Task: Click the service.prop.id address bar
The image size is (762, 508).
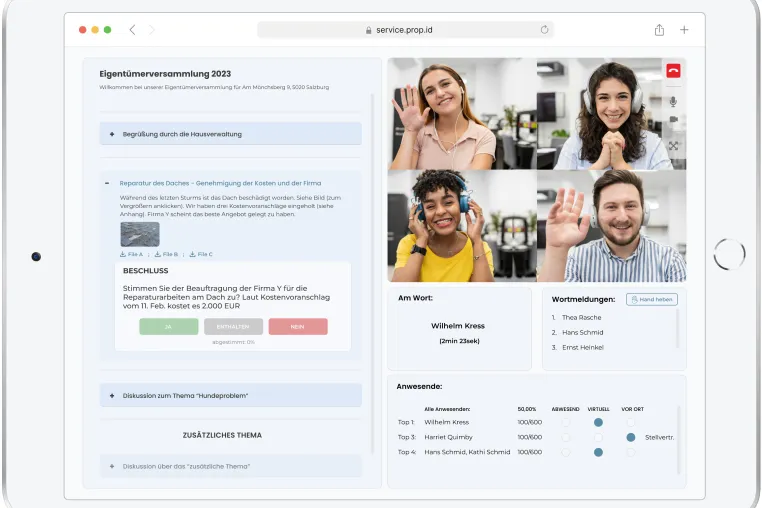Action: tap(405, 30)
